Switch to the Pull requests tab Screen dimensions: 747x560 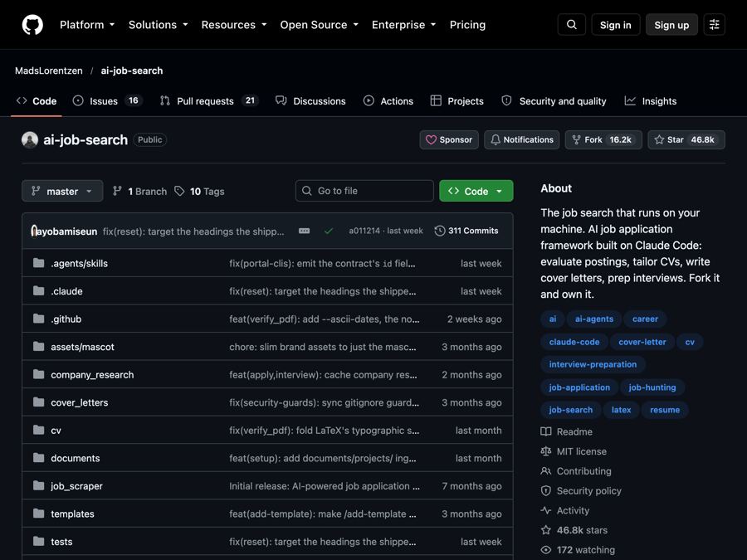click(x=209, y=101)
